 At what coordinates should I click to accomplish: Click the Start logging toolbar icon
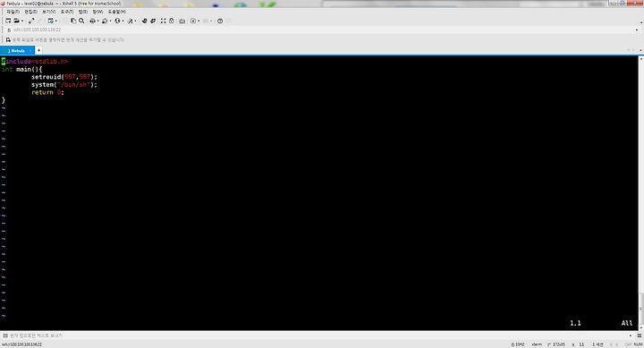tap(193, 21)
